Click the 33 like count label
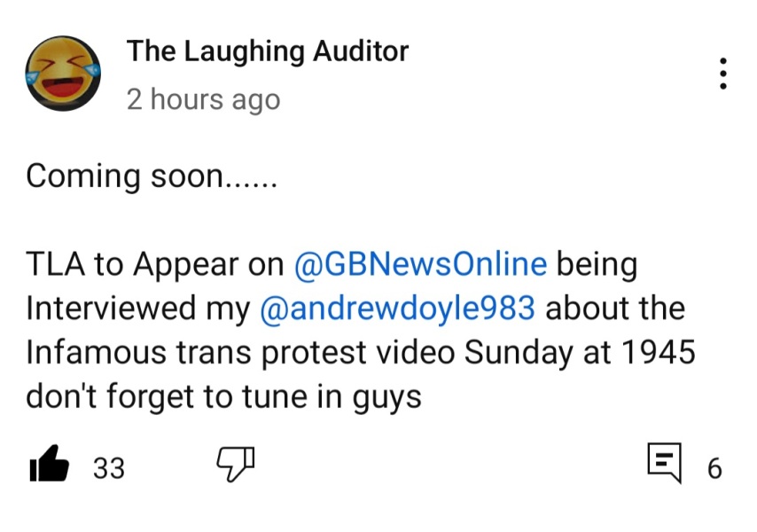Screen dimensions: 757x532 point(109,468)
